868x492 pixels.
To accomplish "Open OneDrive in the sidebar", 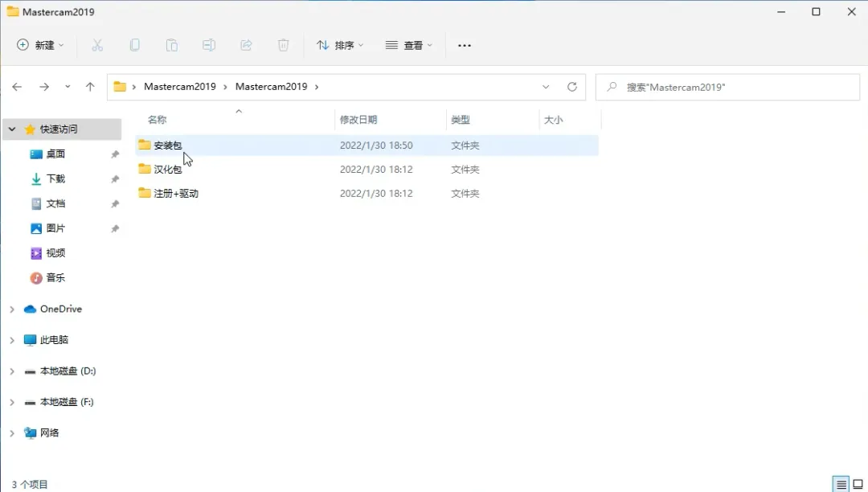I will click(x=61, y=309).
